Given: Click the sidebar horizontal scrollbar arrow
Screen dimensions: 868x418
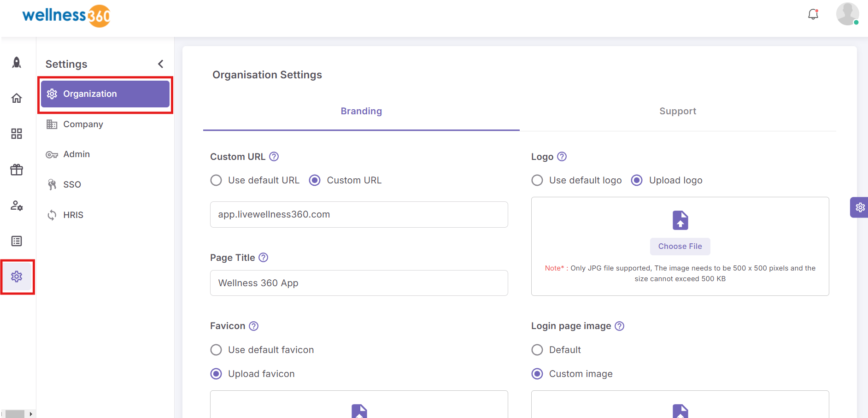Looking at the screenshot, I should point(31,414).
